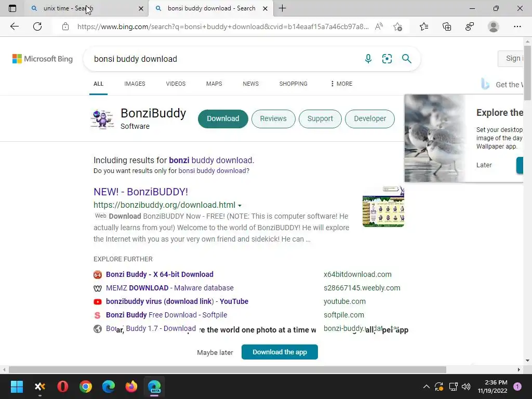Click the x64bitdownload.com domain text

point(357,274)
